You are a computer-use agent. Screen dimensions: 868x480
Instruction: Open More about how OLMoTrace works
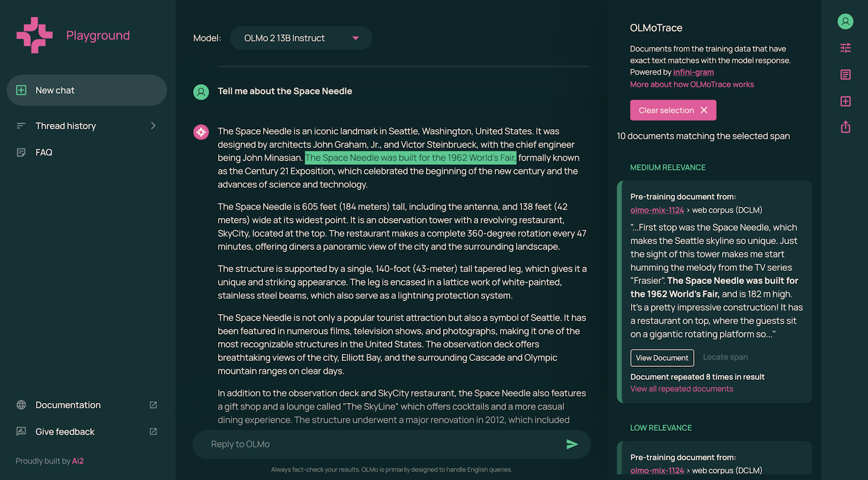click(692, 85)
